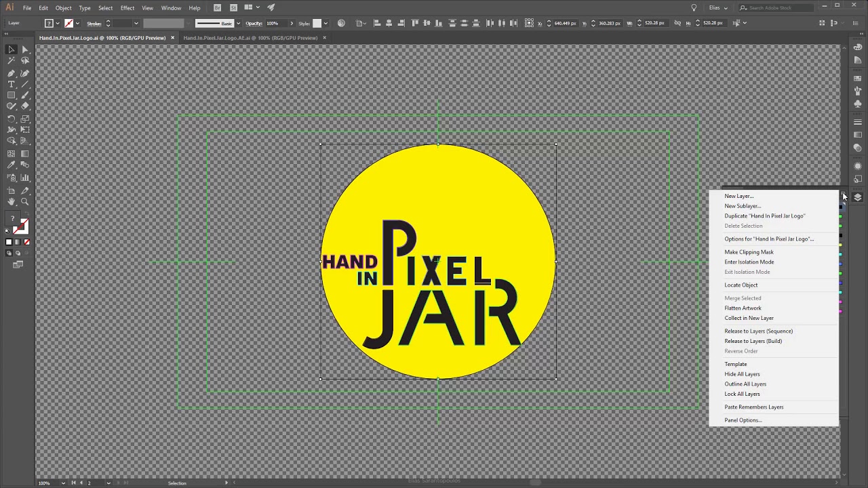Select the Type tool
This screenshot has width=868, height=488.
[x=11, y=85]
